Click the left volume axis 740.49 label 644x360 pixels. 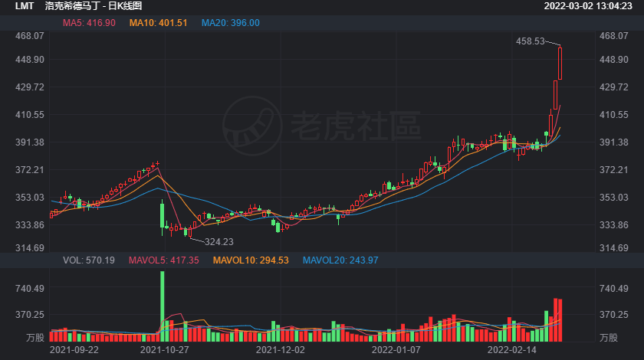(x=30, y=289)
